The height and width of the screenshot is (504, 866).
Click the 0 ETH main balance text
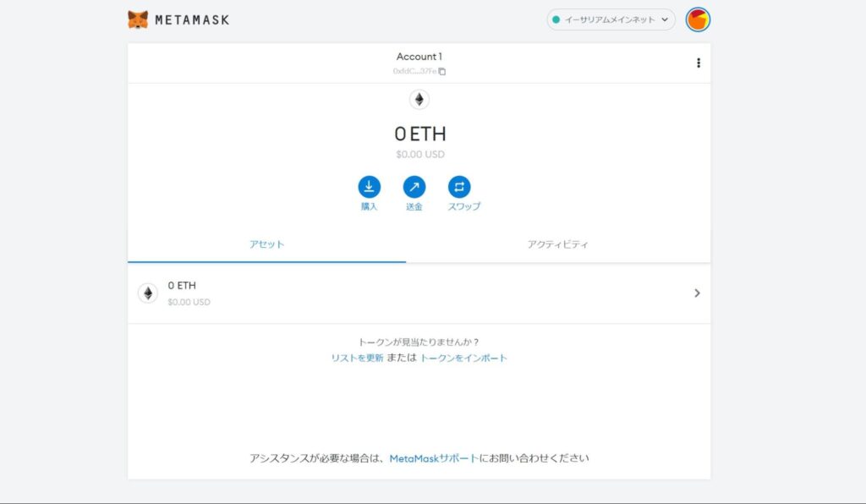(419, 134)
